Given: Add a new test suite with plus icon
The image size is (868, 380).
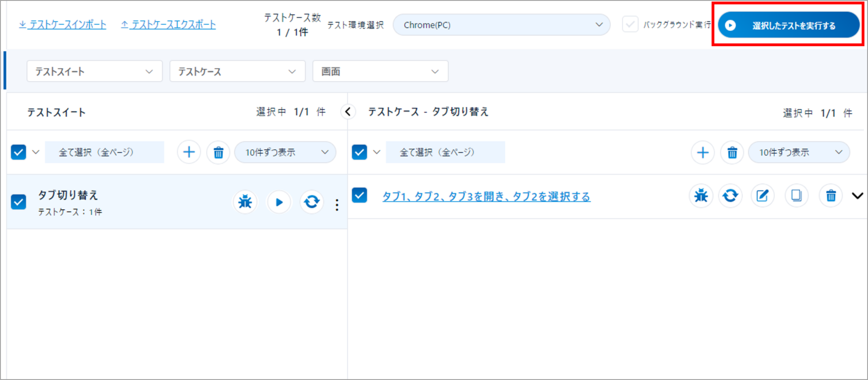Looking at the screenshot, I should 189,152.
